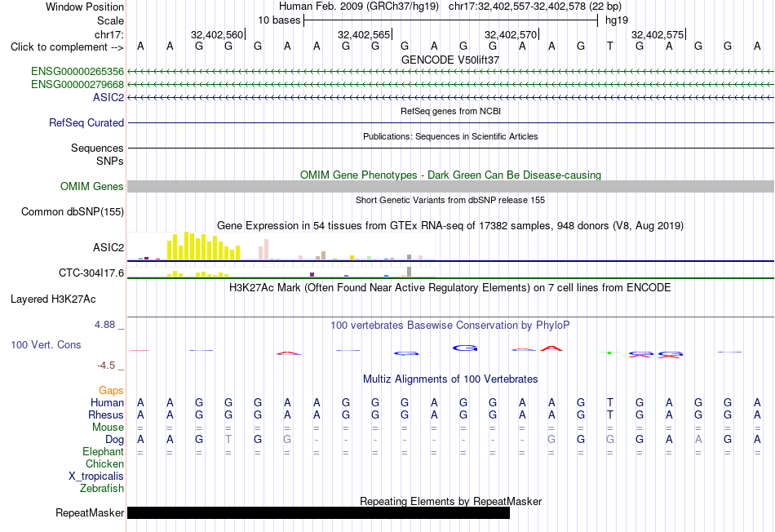The width and height of the screenshot is (775, 532).
Task: Click 'Repeating Elements by RepeatMasker' title
Action: [x=450, y=501]
